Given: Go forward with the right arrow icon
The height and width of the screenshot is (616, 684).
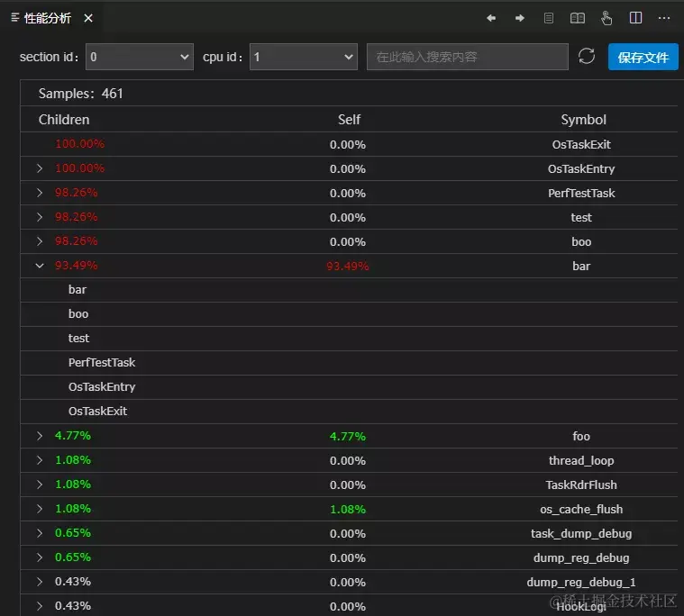Looking at the screenshot, I should point(520,18).
